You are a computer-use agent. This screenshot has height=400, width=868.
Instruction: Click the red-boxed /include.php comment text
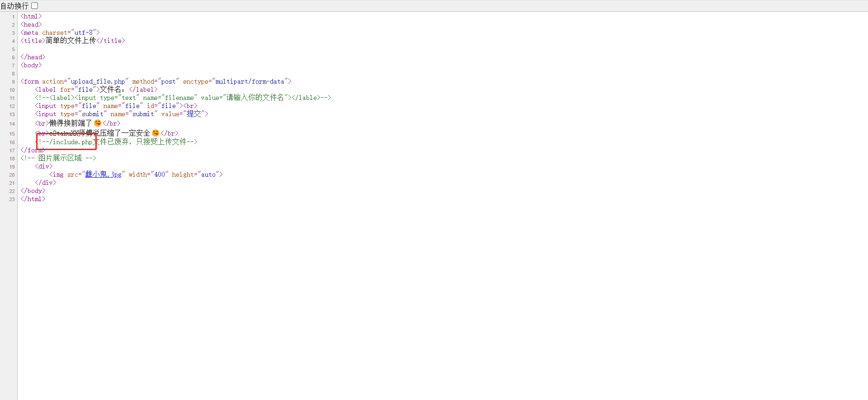[x=68, y=142]
